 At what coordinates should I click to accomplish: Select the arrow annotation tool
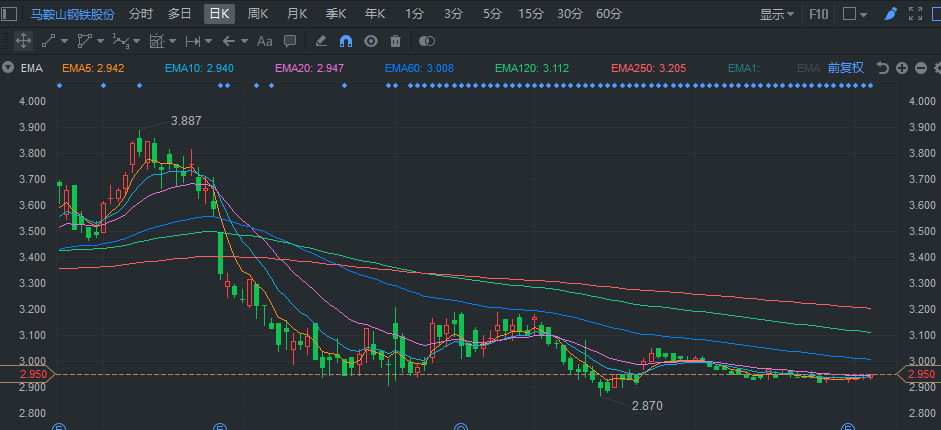click(x=229, y=41)
